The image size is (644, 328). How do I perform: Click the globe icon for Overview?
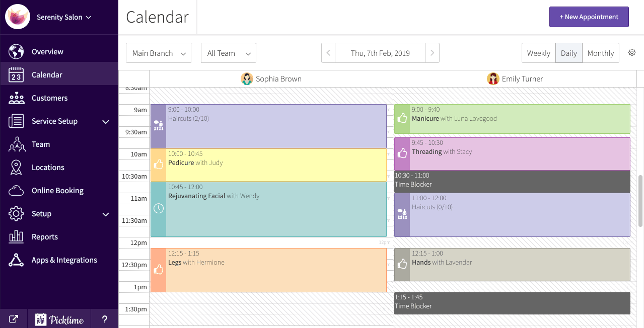16,51
